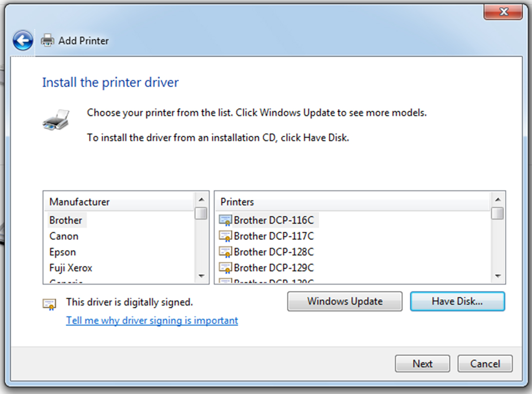Image resolution: width=532 pixels, height=394 pixels.
Task: Click the Printers list scrollbar thumb
Action: 498,213
